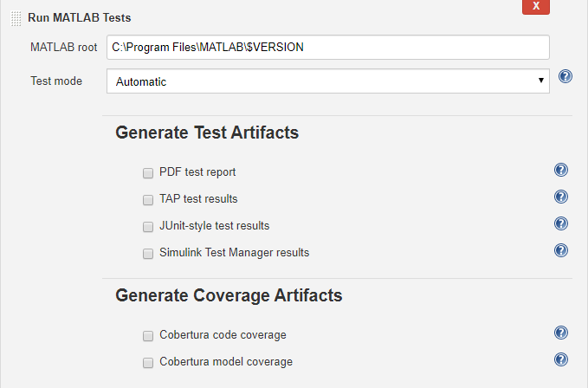Open help for TAP test results
588x388 pixels.
coord(560,197)
